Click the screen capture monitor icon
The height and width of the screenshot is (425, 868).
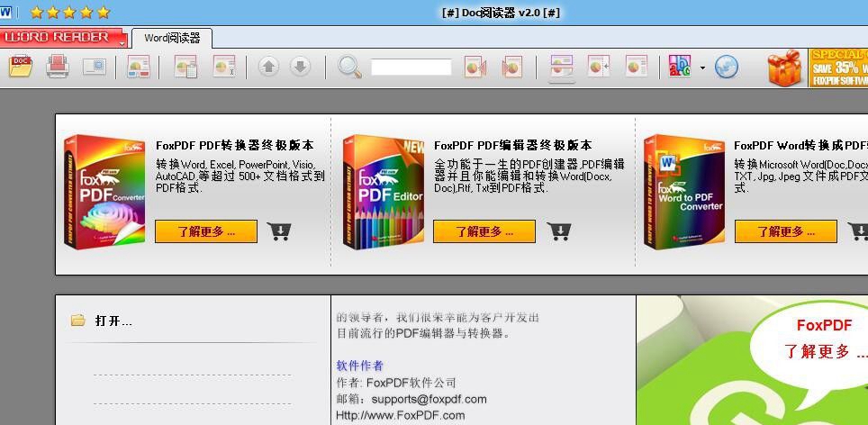point(95,67)
